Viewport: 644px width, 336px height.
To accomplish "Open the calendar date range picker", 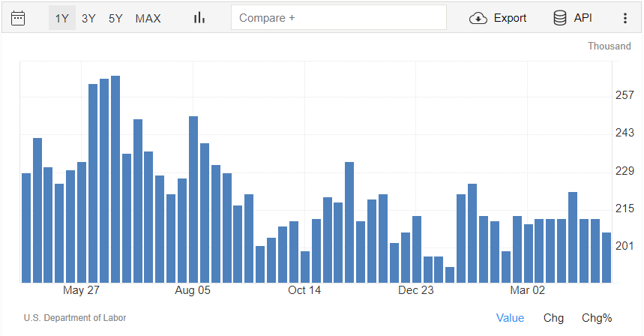I will pos(18,18).
